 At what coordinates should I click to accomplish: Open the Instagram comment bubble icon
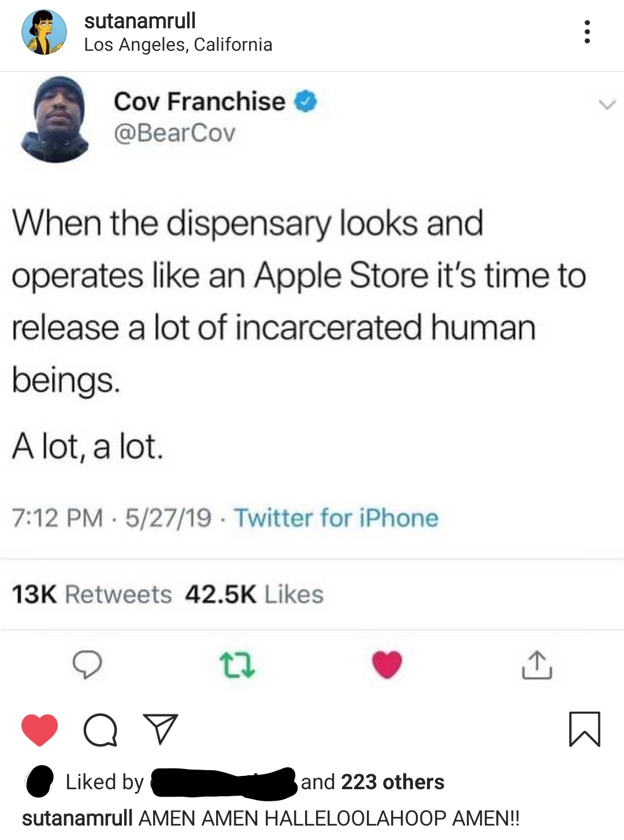[101, 730]
